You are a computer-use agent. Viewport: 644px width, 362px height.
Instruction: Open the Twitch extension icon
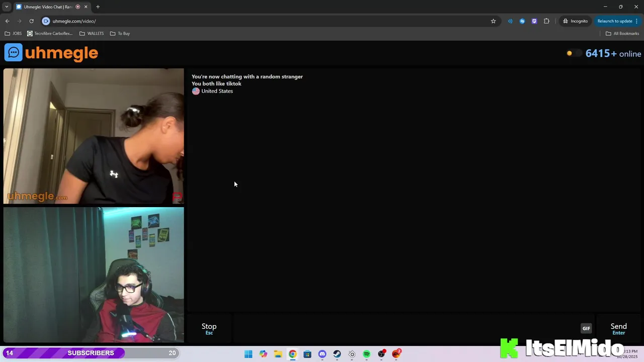tap(534, 21)
